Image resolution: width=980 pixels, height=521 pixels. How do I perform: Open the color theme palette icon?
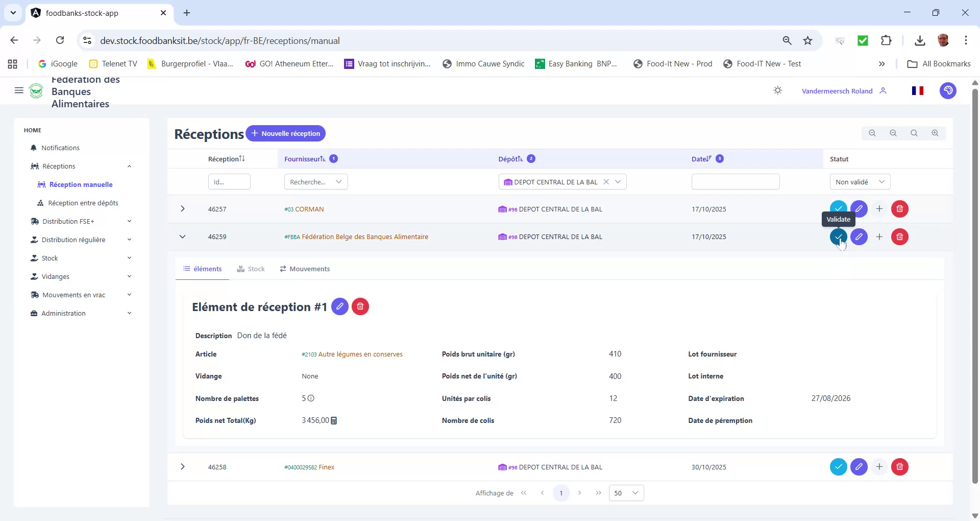pyautogui.click(x=948, y=90)
